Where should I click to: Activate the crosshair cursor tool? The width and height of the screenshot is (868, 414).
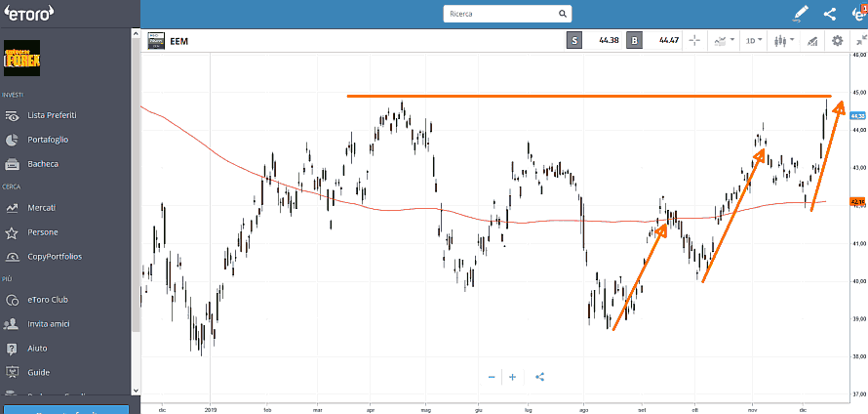694,41
